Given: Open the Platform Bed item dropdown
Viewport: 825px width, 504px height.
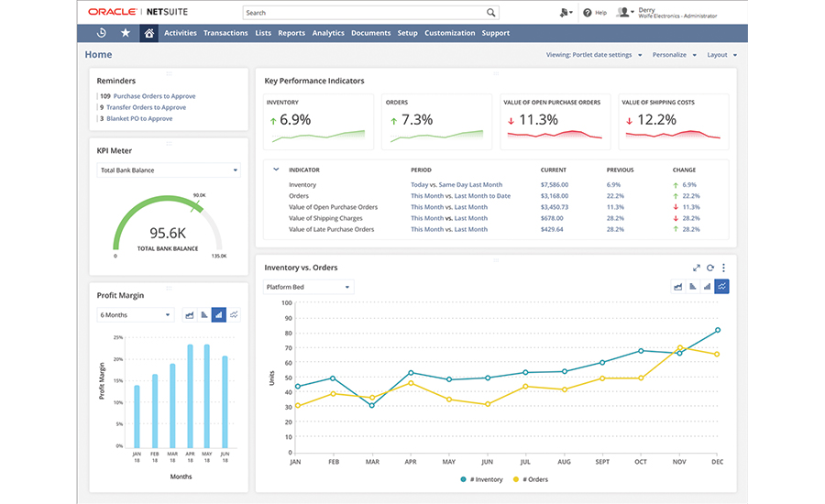Looking at the screenshot, I should pos(308,287).
